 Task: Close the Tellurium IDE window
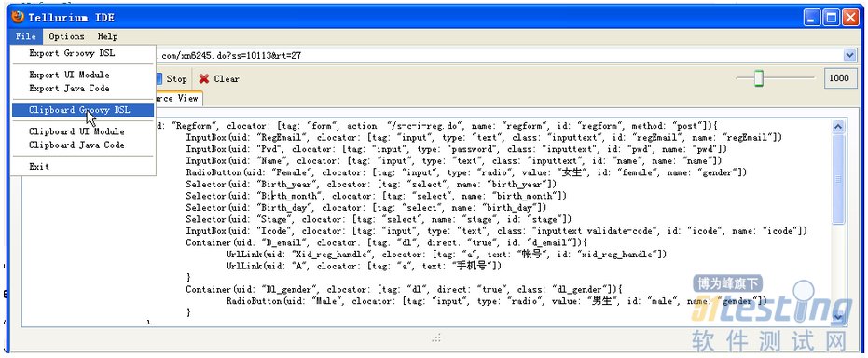(850, 19)
